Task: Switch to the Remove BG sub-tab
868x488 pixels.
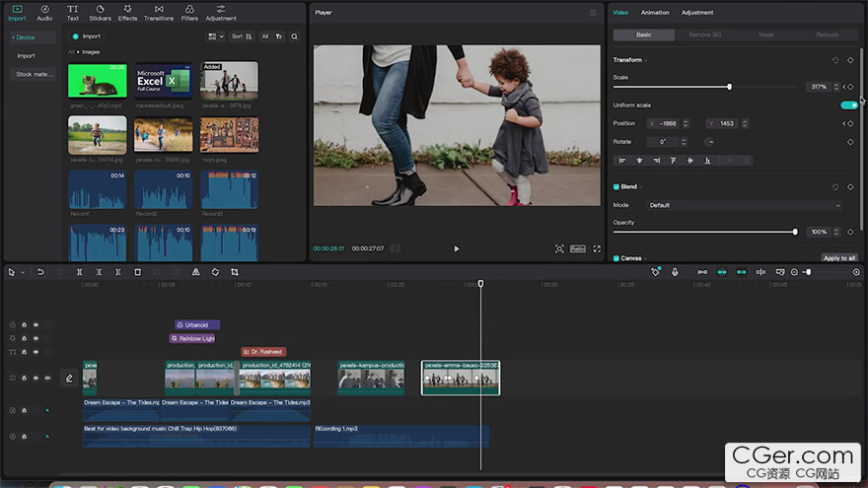Action: tap(704, 35)
